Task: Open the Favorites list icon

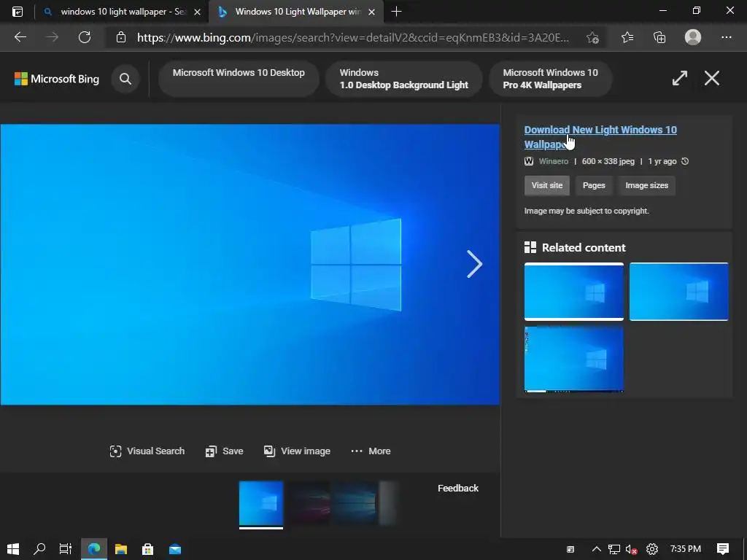Action: (x=627, y=37)
